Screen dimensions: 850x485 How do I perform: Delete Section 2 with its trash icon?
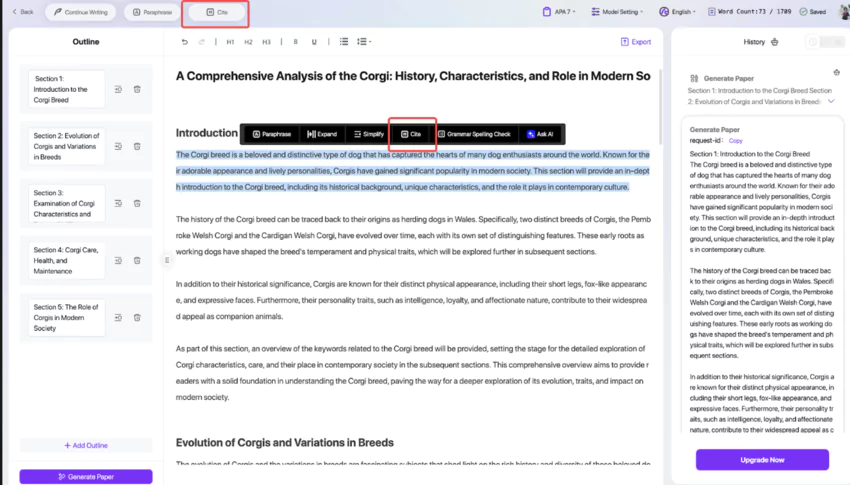[x=137, y=146]
